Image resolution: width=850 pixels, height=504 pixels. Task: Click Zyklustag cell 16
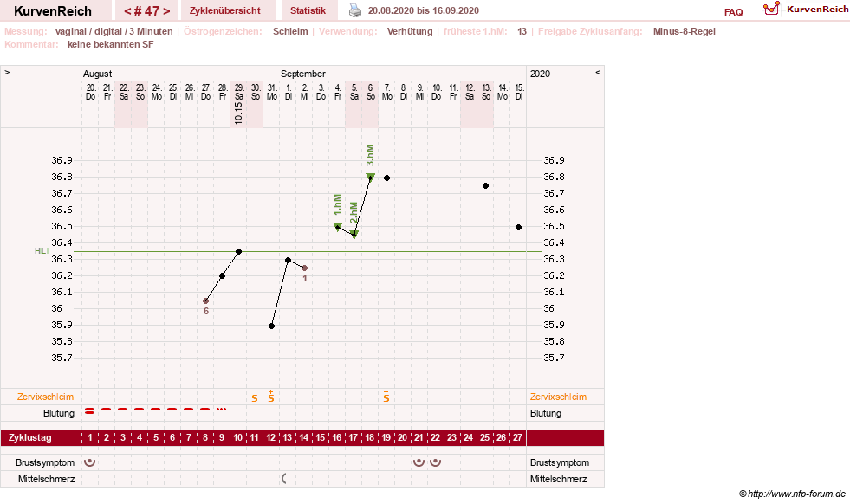click(x=337, y=437)
